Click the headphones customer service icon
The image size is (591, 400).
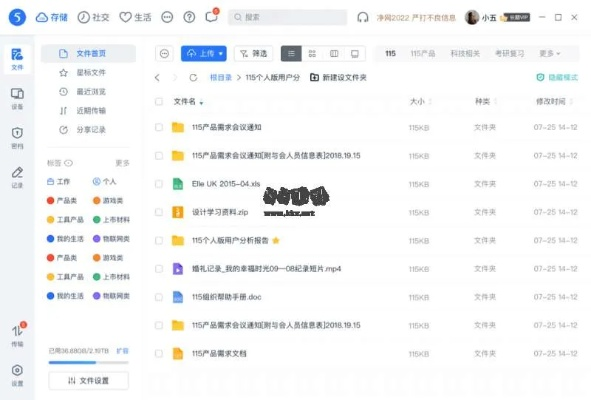[x=363, y=17]
